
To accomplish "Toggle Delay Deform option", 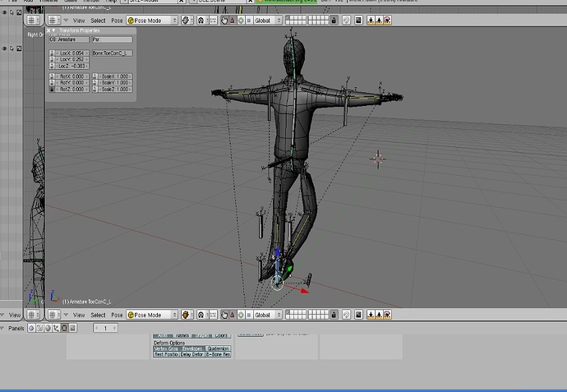I will click(x=192, y=354).
